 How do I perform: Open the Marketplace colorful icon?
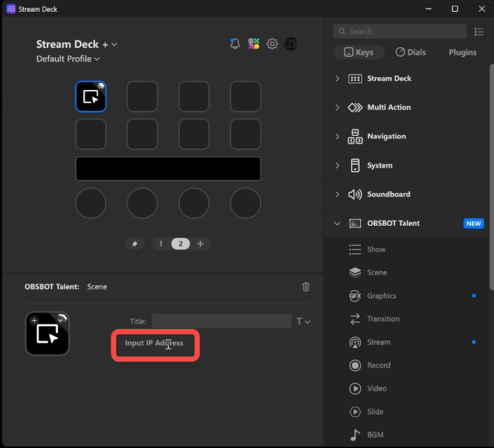click(253, 44)
